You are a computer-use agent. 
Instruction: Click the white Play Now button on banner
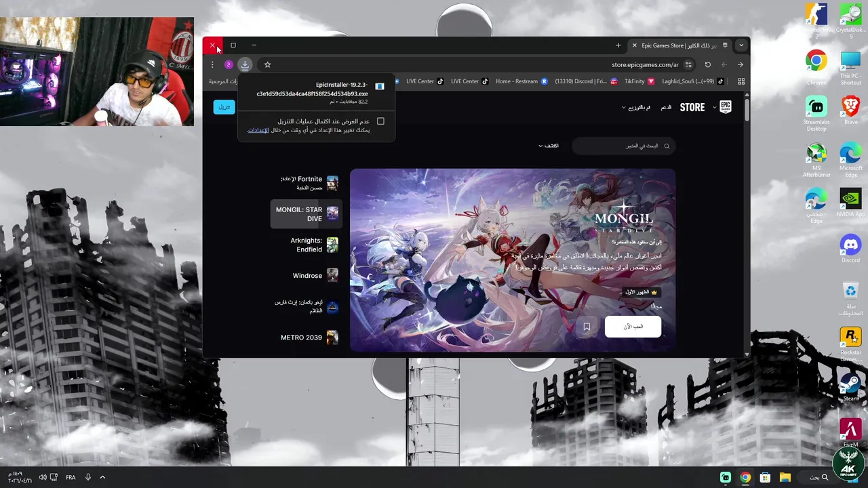point(633,327)
